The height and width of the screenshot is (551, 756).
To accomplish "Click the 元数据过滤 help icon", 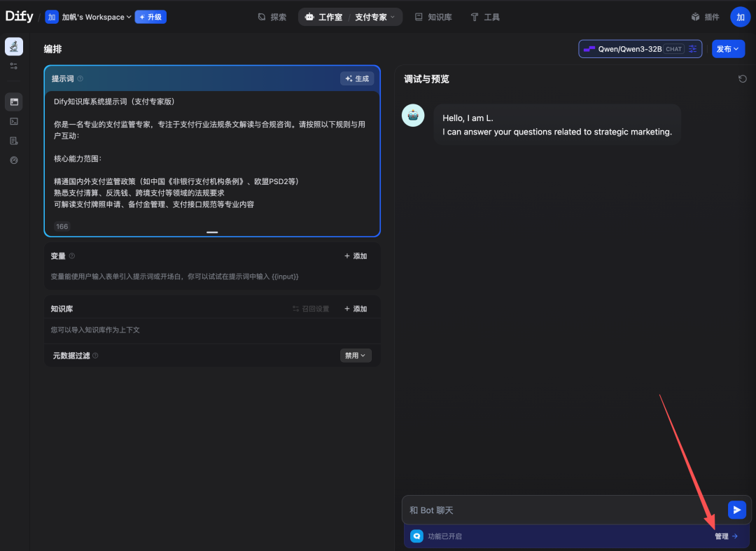I will (95, 355).
